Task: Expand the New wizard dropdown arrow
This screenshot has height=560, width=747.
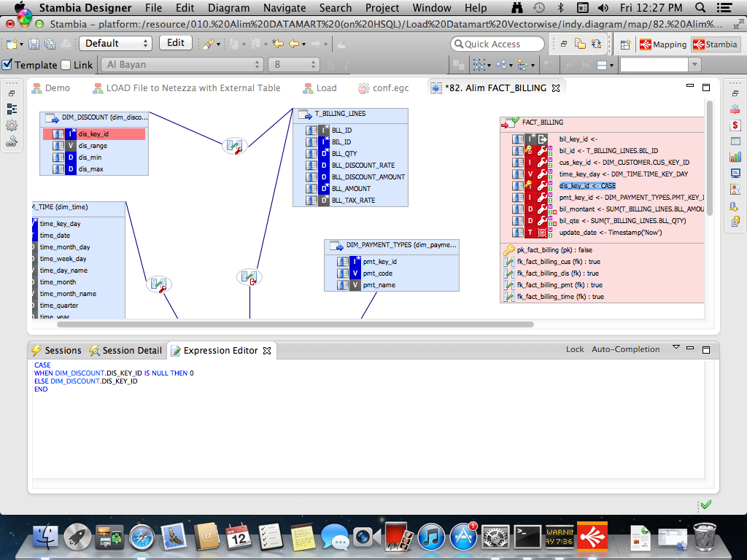Action: [x=21, y=44]
